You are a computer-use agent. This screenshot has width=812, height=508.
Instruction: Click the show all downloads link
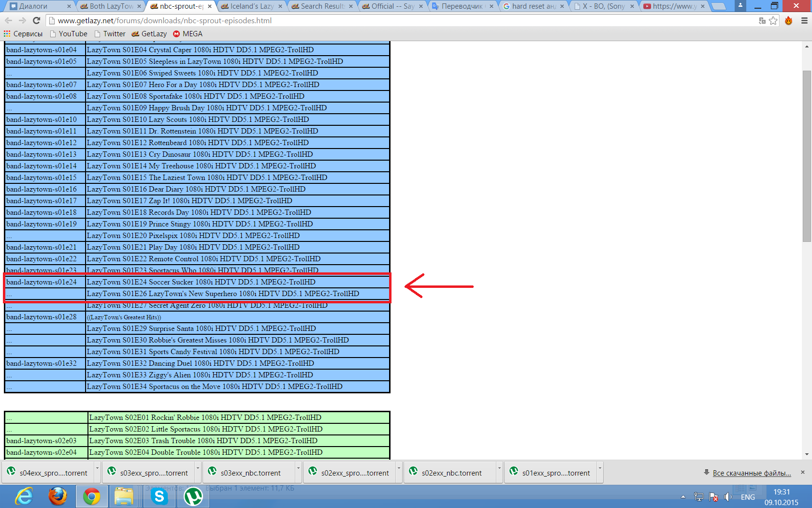752,473
